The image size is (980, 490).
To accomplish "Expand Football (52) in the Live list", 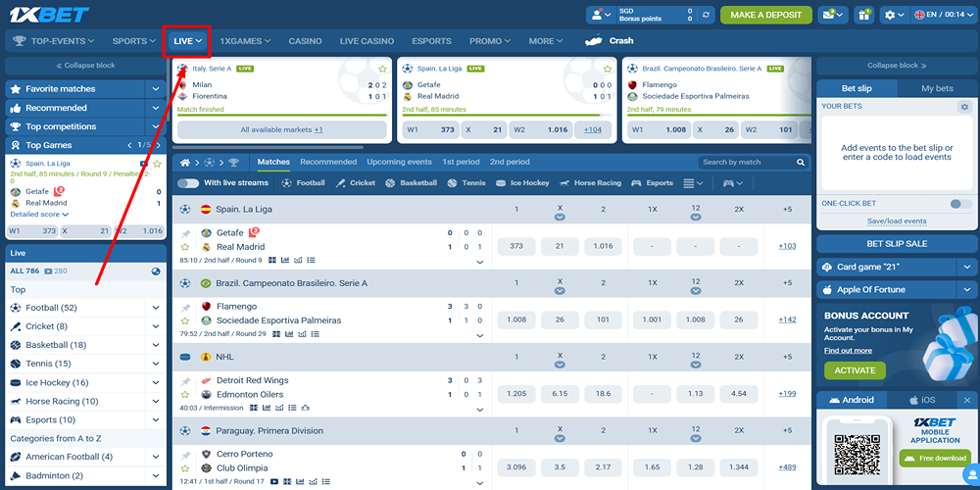I will (155, 308).
